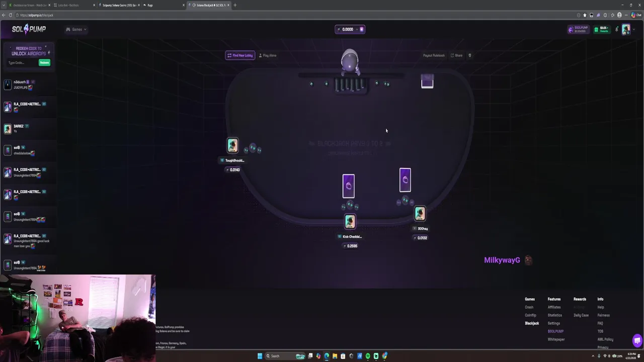Show hidden system tray icons

pos(593,356)
